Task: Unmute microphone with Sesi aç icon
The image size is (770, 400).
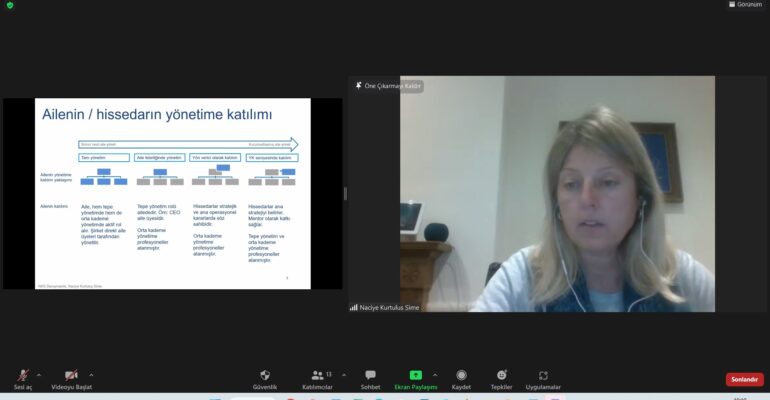Action: (21, 375)
